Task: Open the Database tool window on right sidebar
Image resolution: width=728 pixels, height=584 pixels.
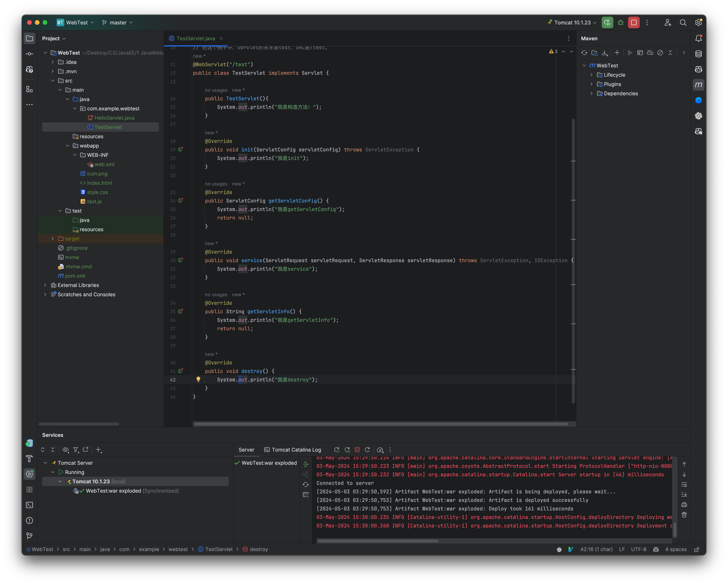Action: tap(699, 53)
